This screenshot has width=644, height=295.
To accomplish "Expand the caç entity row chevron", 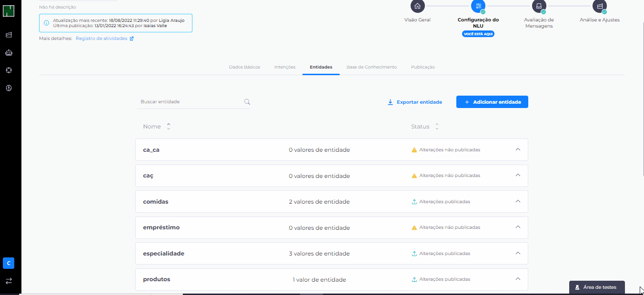I will click(x=518, y=175).
